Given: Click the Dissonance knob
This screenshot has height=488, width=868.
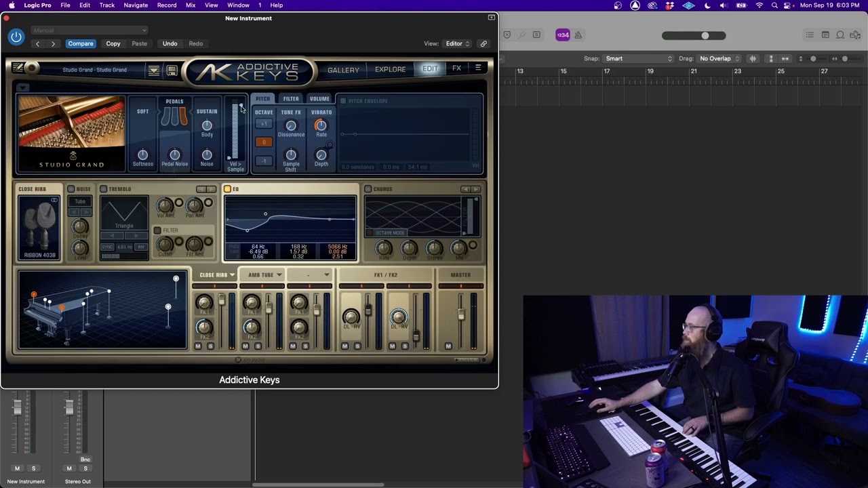Looking at the screenshot, I should (x=291, y=125).
